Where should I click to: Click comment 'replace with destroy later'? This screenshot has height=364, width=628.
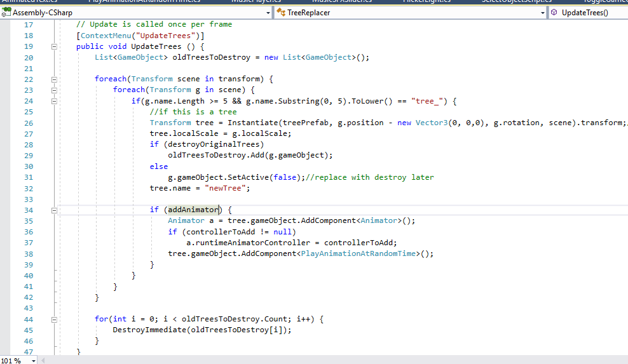tap(374, 177)
